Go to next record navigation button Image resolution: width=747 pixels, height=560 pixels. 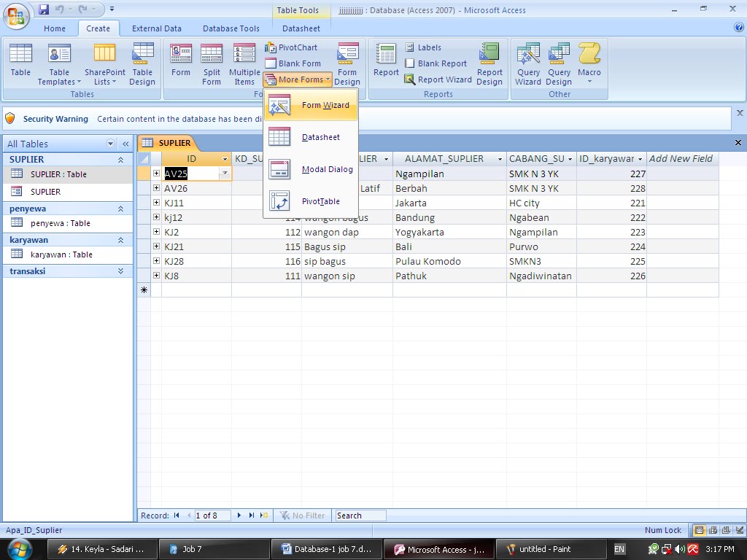[239, 516]
